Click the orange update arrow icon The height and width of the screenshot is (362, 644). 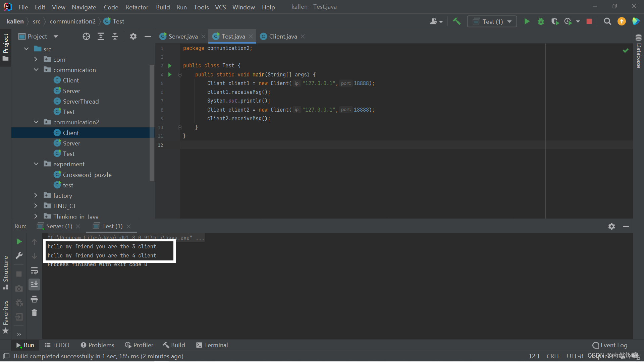pyautogui.click(x=622, y=21)
